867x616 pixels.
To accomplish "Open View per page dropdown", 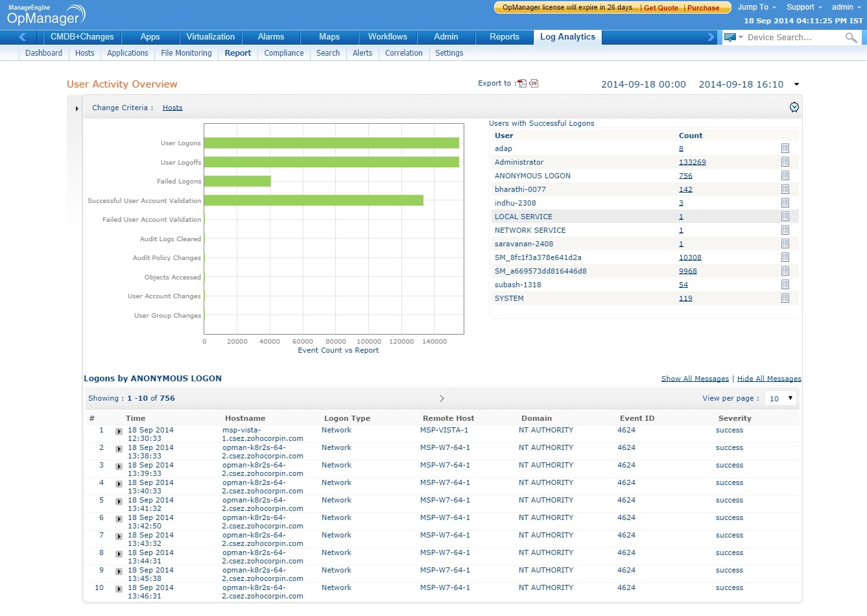I will point(780,398).
